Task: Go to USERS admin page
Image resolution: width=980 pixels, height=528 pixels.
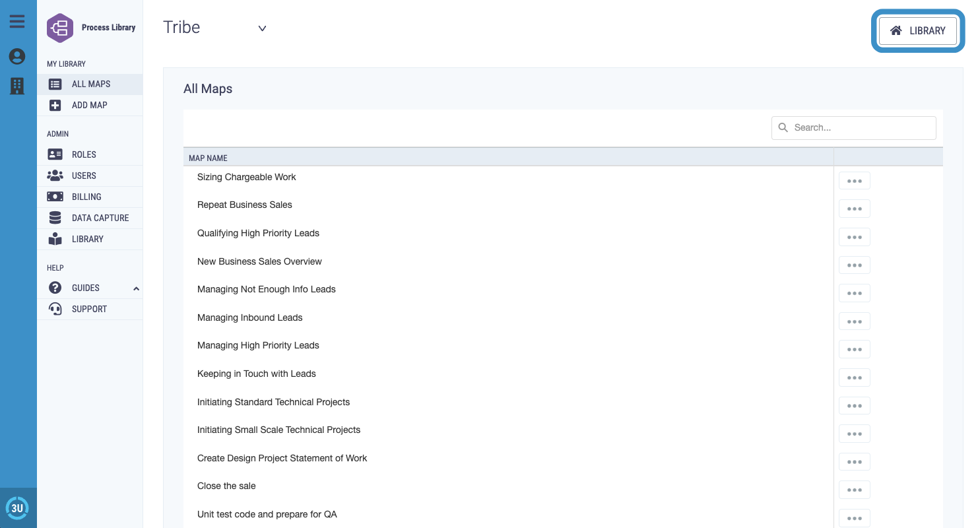Action: (90, 176)
